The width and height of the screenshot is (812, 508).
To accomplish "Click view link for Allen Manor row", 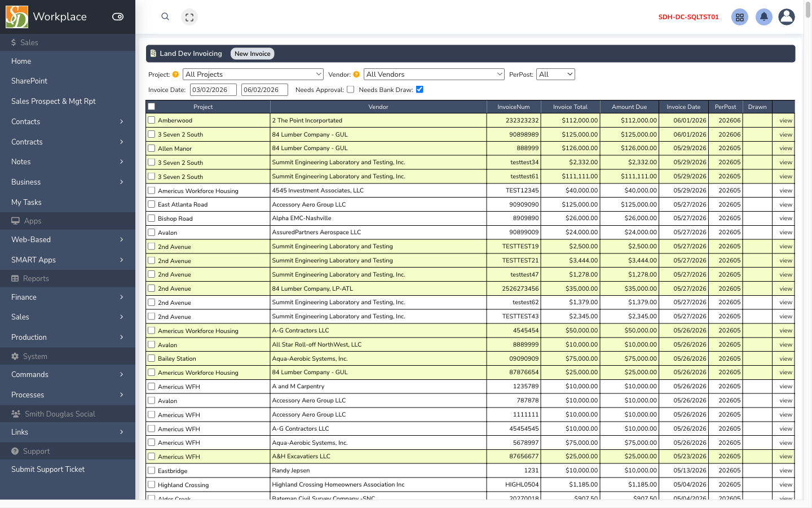I will 785,148.
